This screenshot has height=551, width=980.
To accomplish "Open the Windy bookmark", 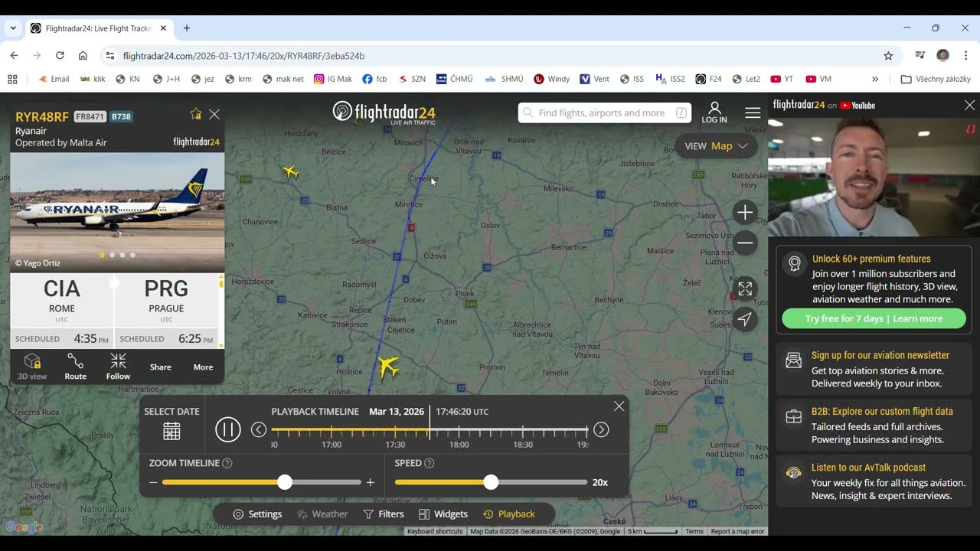I will [x=552, y=79].
